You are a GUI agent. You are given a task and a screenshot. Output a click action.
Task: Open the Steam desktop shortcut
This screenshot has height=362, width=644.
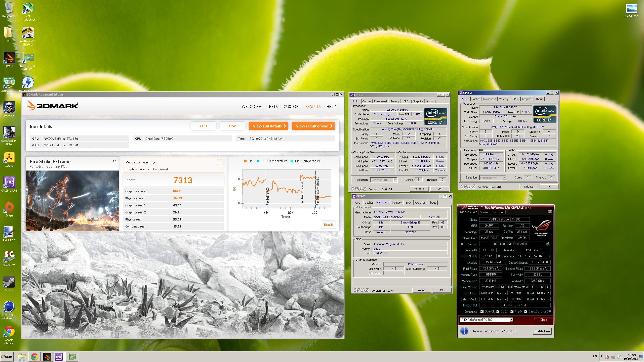[x=9, y=284]
